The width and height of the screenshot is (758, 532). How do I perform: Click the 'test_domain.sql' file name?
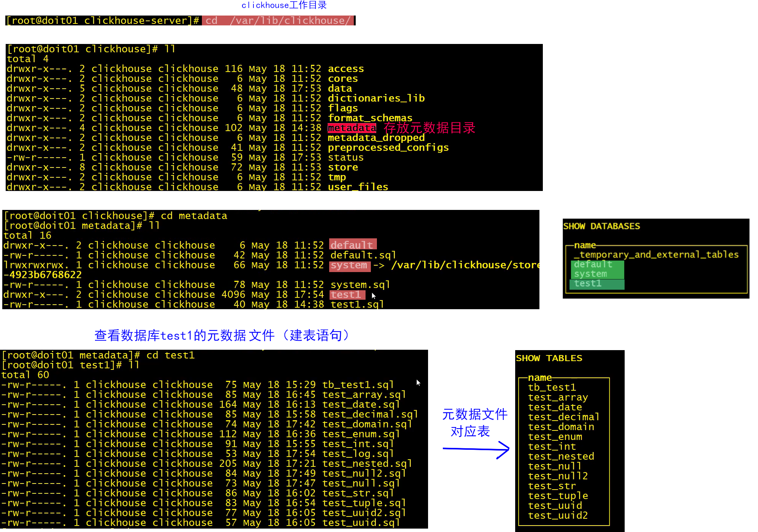[x=367, y=424]
